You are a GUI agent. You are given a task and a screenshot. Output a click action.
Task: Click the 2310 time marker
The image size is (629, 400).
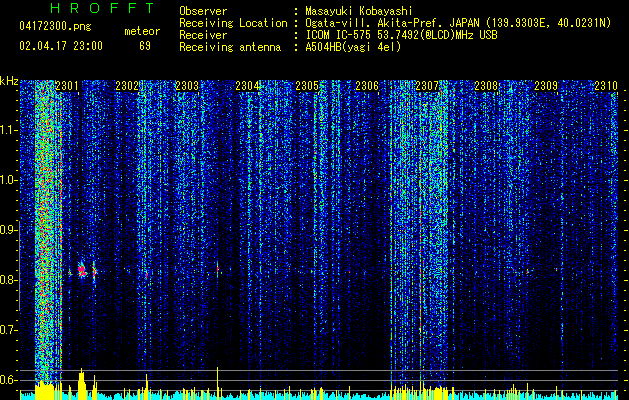pyautogui.click(x=606, y=86)
